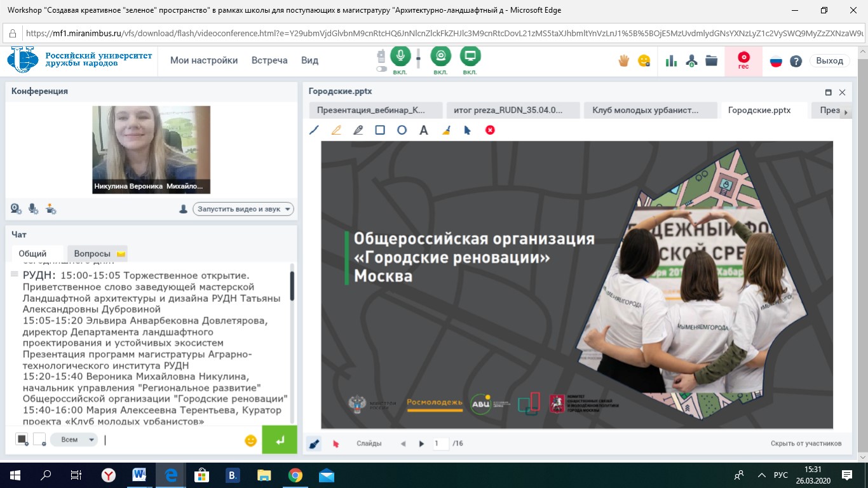Click the participant silhouette icon
868x488 pixels.
(183, 208)
